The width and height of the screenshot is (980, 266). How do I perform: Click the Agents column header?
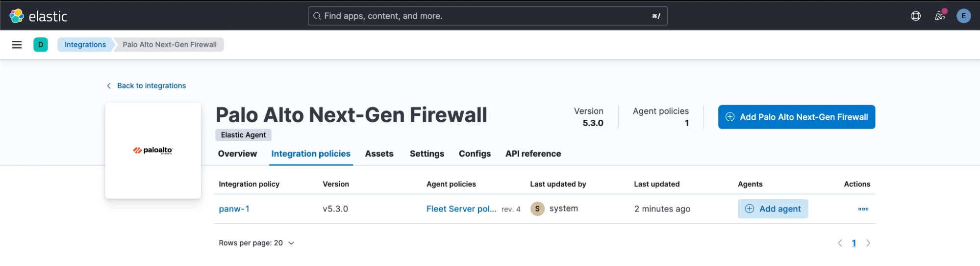(750, 184)
